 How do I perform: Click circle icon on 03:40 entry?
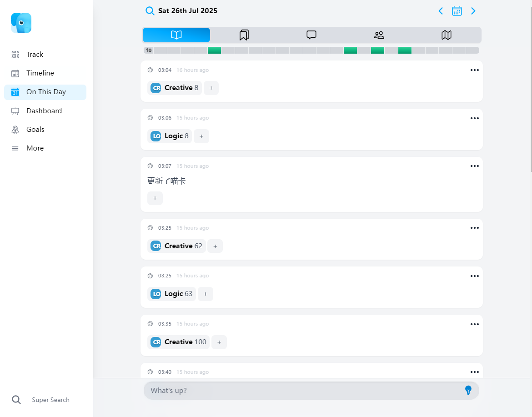coord(151,372)
